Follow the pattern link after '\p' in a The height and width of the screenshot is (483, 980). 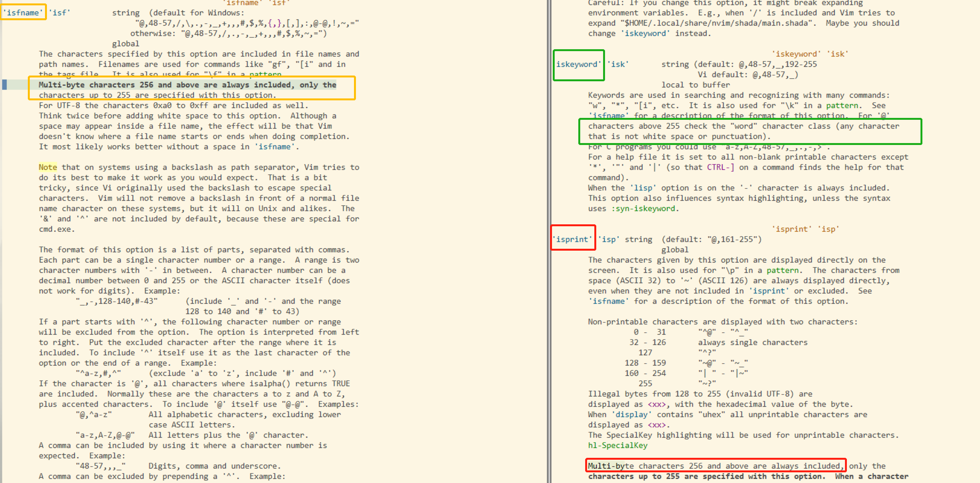click(782, 270)
